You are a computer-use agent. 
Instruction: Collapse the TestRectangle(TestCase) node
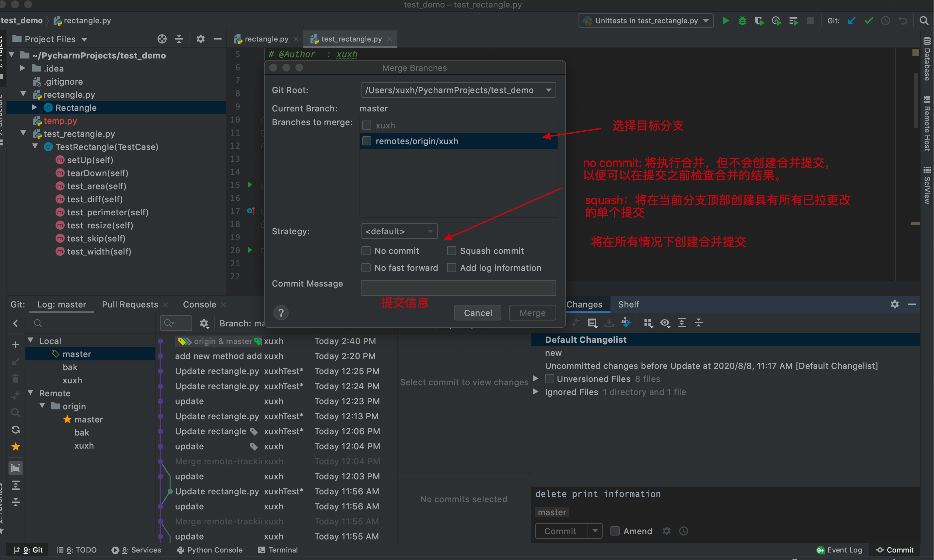tap(35, 146)
